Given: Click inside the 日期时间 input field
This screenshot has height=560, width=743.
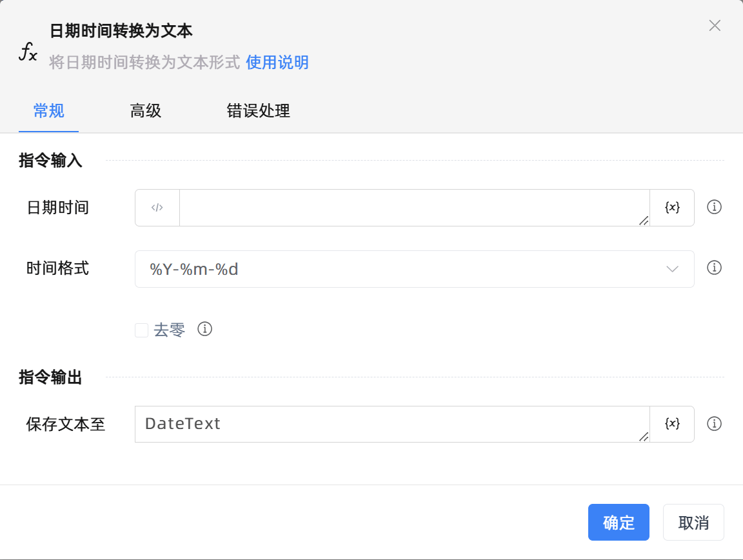Looking at the screenshot, I should (x=413, y=208).
